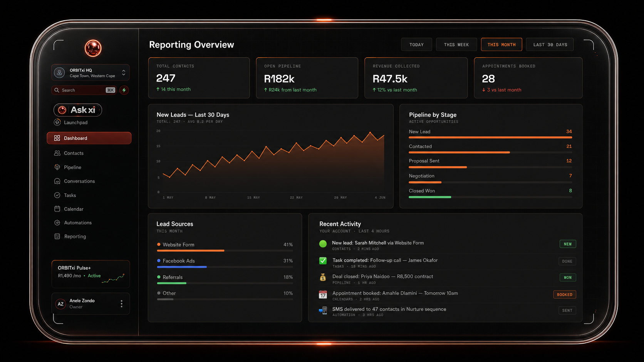Click the Negotiation count 7

[570, 176]
